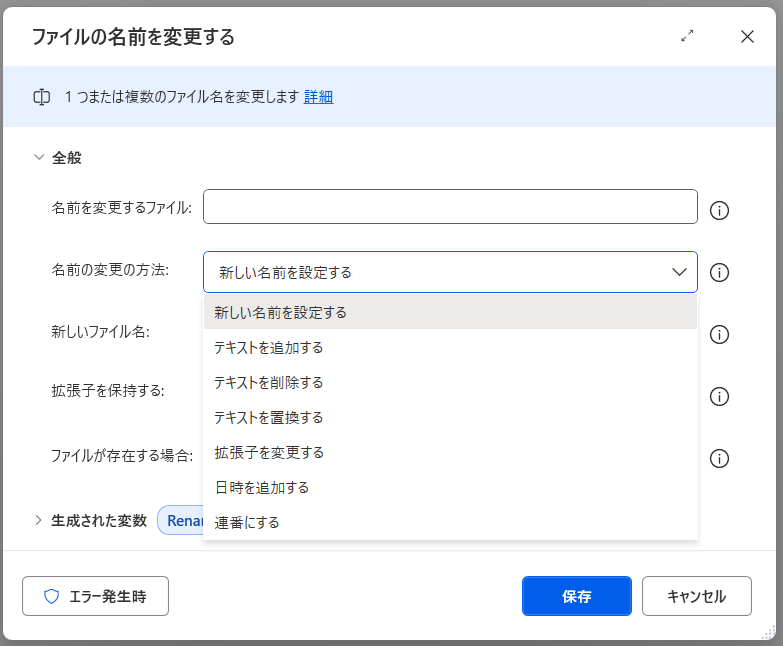Click the expand dialog arrows icon

[x=687, y=36]
